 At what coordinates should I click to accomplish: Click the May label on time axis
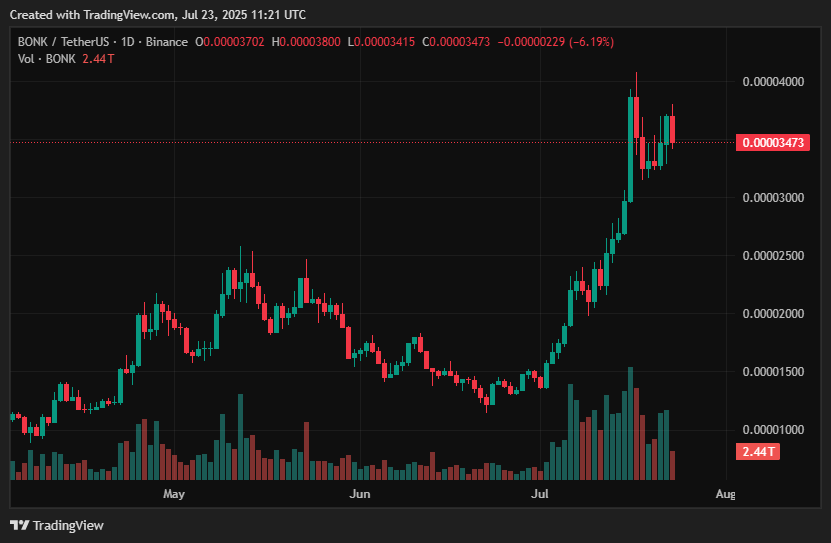click(174, 494)
